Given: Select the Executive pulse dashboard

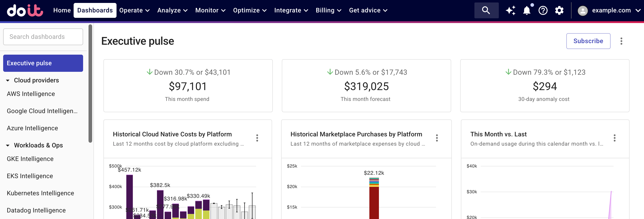Looking at the screenshot, I should [x=29, y=63].
